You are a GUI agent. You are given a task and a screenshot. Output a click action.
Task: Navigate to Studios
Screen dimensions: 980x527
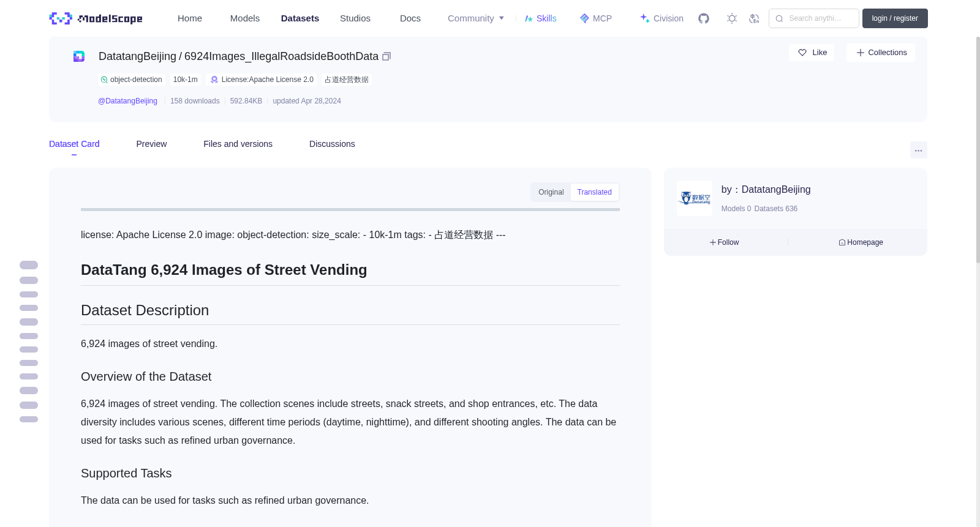[x=355, y=18]
